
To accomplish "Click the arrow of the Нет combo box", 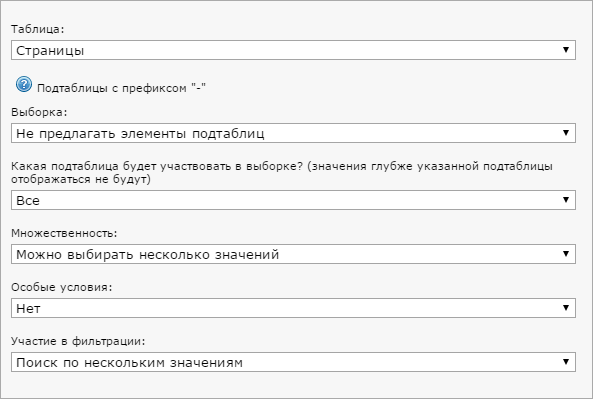I will pyautogui.click(x=566, y=308).
